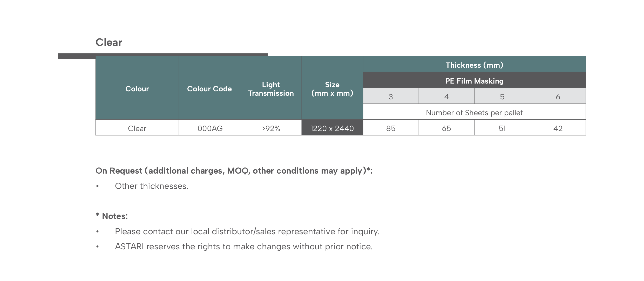Select the 42 sheets value
The image size is (644, 281).
558,128
